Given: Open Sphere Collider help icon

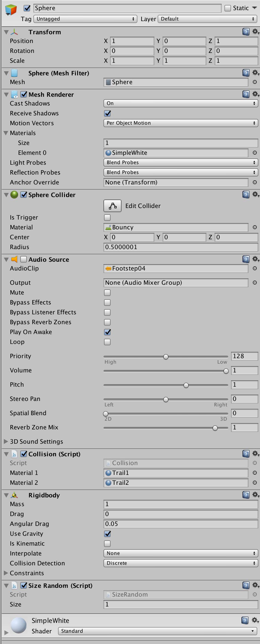Looking at the screenshot, I should (246, 195).
